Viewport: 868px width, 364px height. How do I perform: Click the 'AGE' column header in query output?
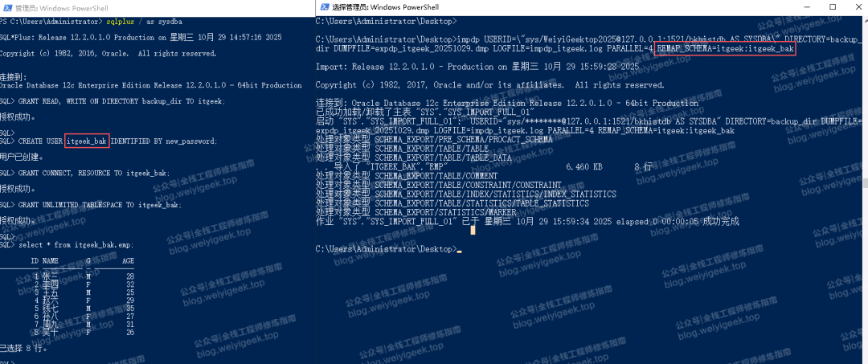[x=128, y=260]
